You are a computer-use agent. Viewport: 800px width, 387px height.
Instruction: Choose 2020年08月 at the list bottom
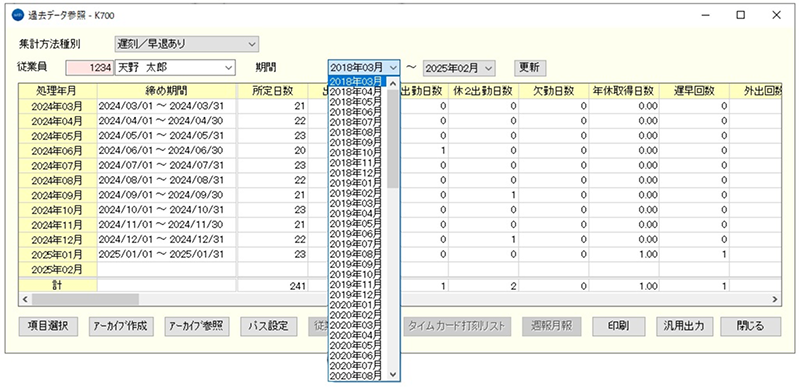[356, 376]
